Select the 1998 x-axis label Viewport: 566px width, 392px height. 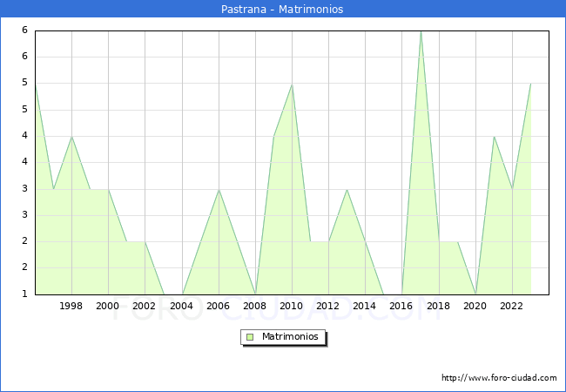(71, 306)
